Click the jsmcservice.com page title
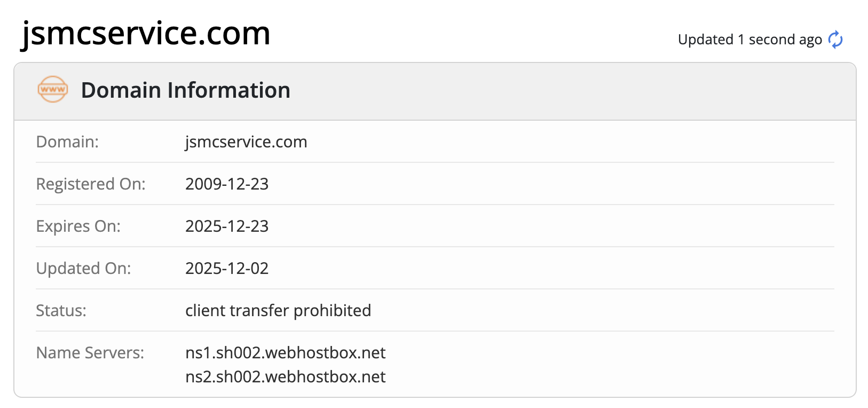This screenshot has height=408, width=868. pyautogui.click(x=146, y=33)
